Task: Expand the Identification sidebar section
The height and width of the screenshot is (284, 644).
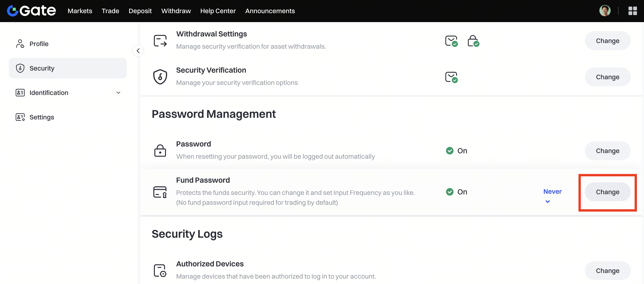Action: 118,93
